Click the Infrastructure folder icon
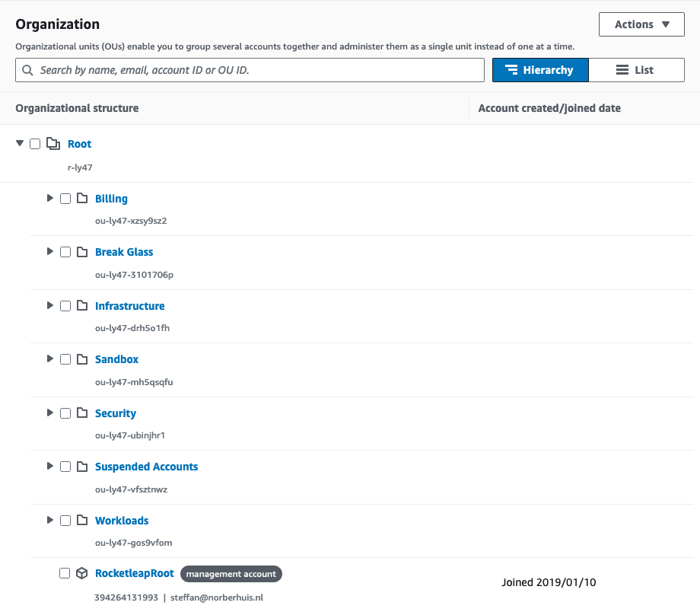 [x=81, y=306]
